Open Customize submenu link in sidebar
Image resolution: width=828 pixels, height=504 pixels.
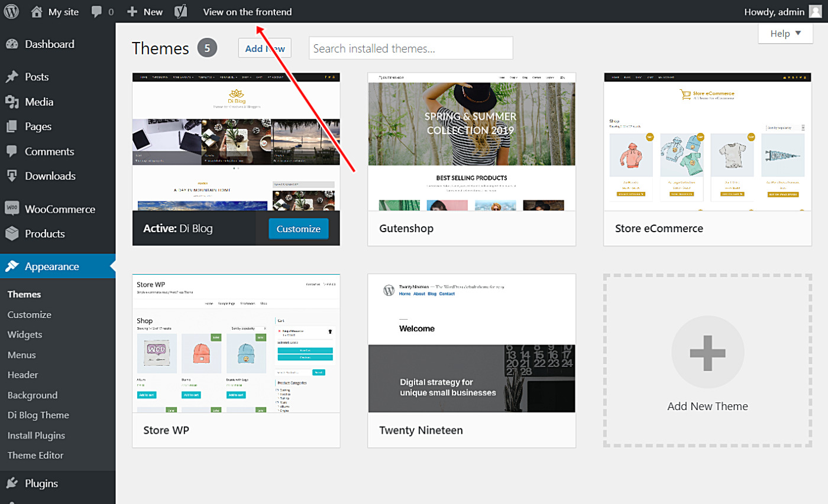pos(30,314)
